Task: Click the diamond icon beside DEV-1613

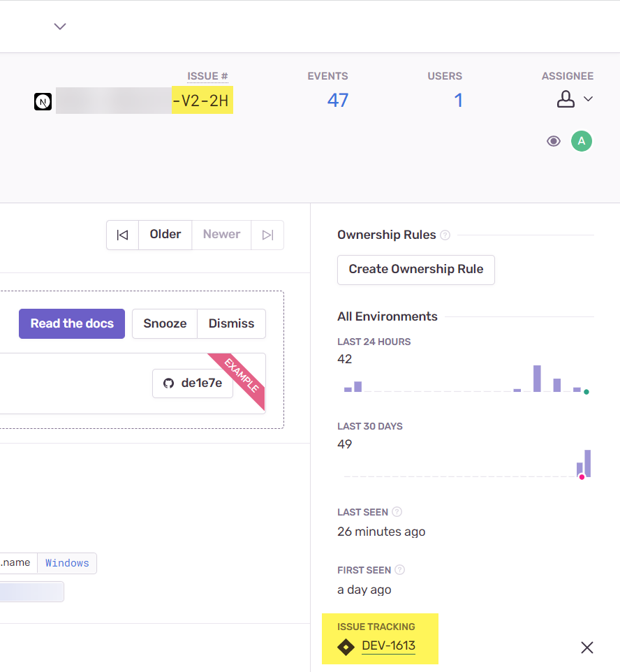Action: pos(346,647)
